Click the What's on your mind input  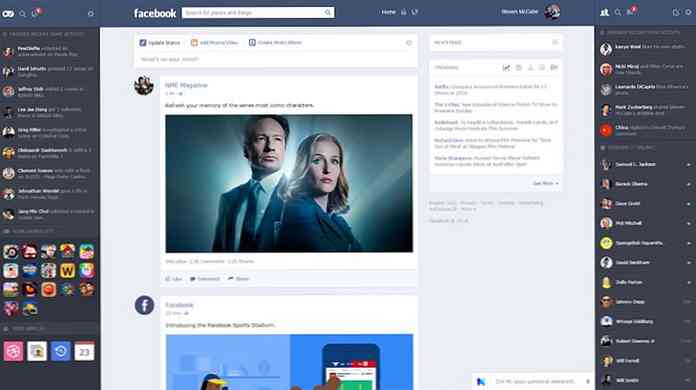click(275, 59)
